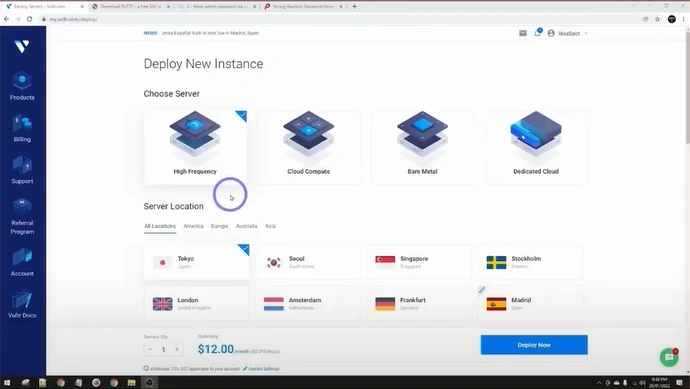Open the mail envelope icon
Screen dimensions: 690x389
click(x=523, y=33)
